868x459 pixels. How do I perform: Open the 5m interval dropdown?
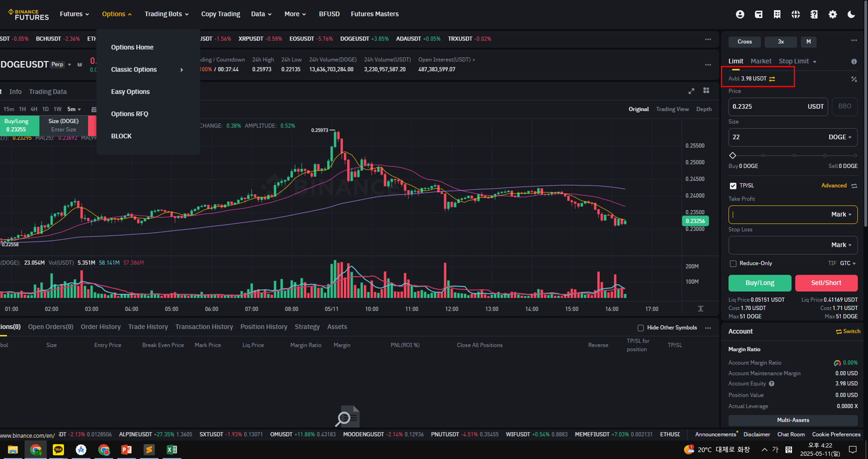click(x=74, y=109)
